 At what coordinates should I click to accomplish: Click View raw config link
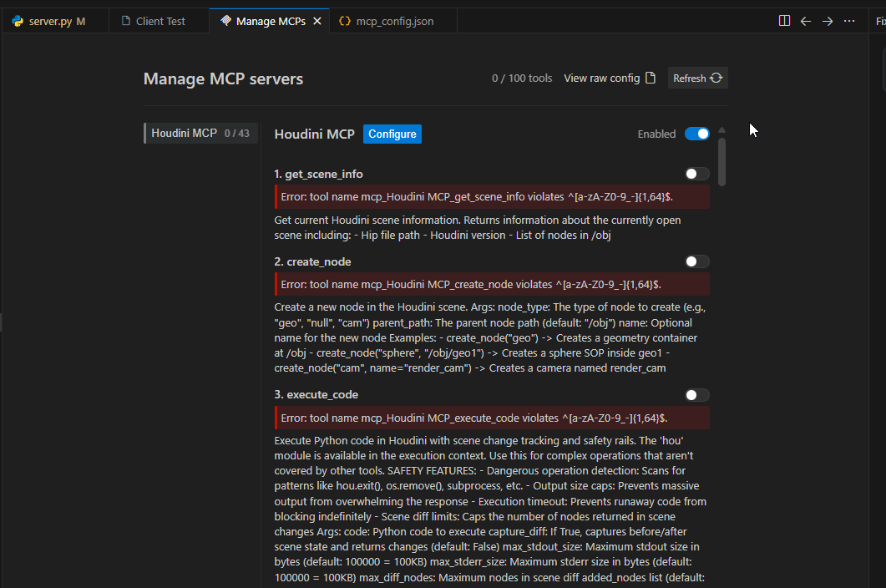602,78
